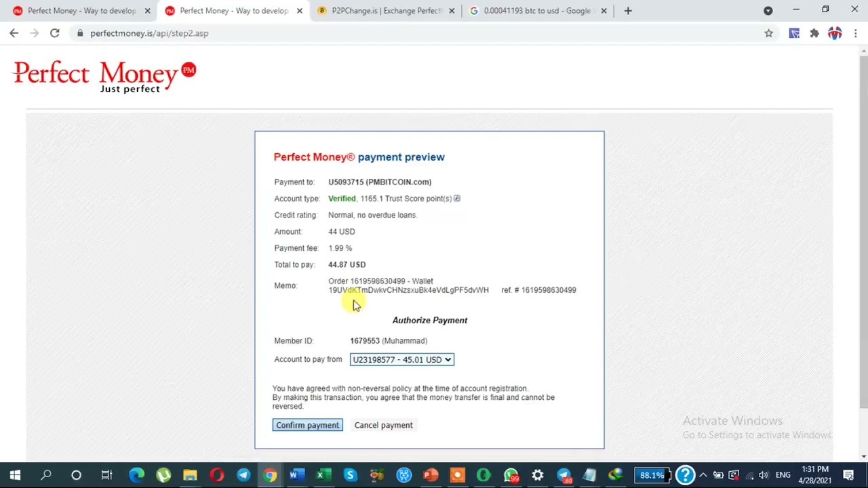Open Internet Download Manager on the taskbar
Image resolution: width=868 pixels, height=488 pixels.
coord(616,475)
